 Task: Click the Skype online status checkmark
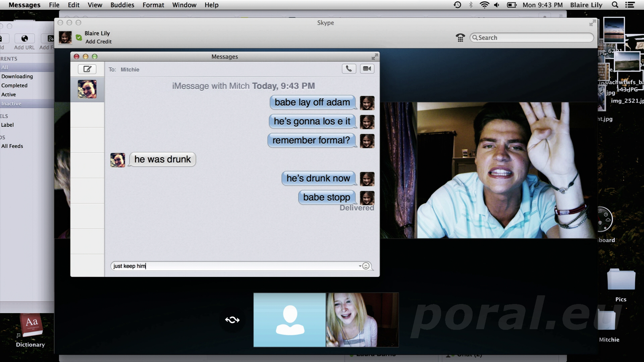point(79,38)
